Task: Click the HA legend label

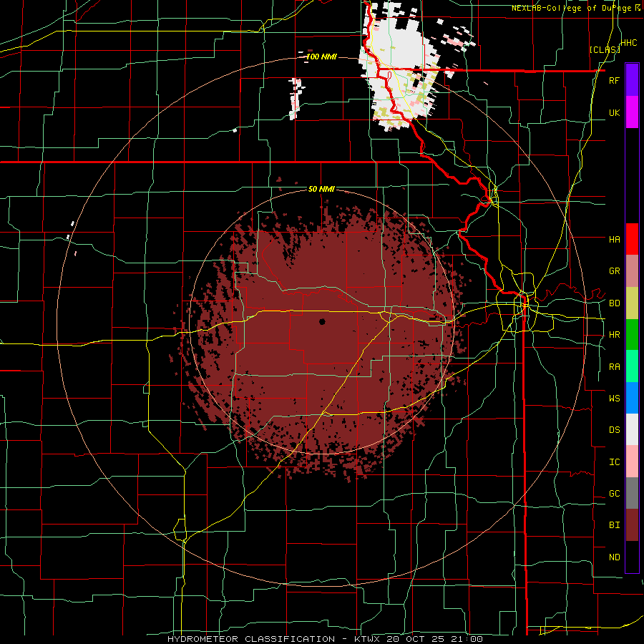Action: coord(614,239)
